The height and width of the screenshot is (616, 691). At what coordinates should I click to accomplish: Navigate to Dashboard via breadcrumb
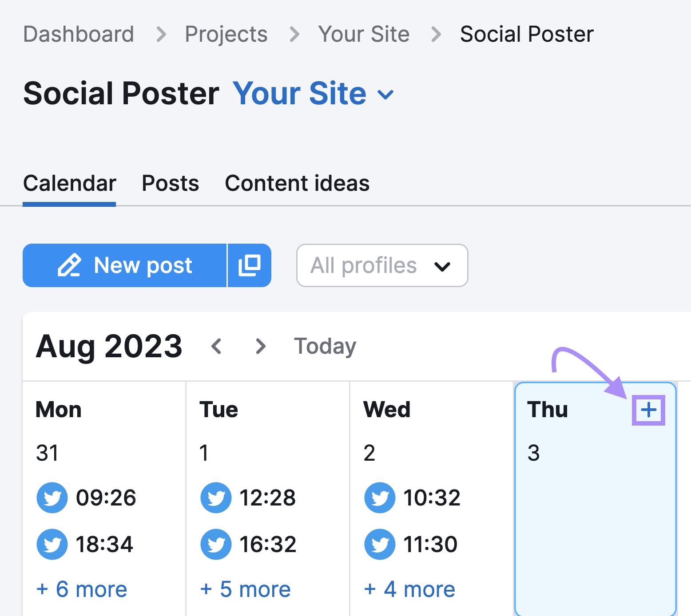(x=79, y=34)
